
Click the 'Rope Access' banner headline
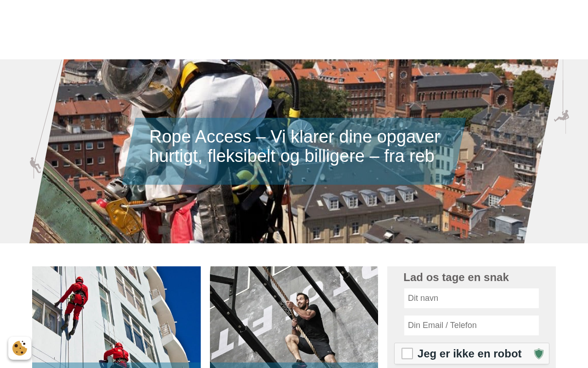pyautogui.click(x=294, y=146)
